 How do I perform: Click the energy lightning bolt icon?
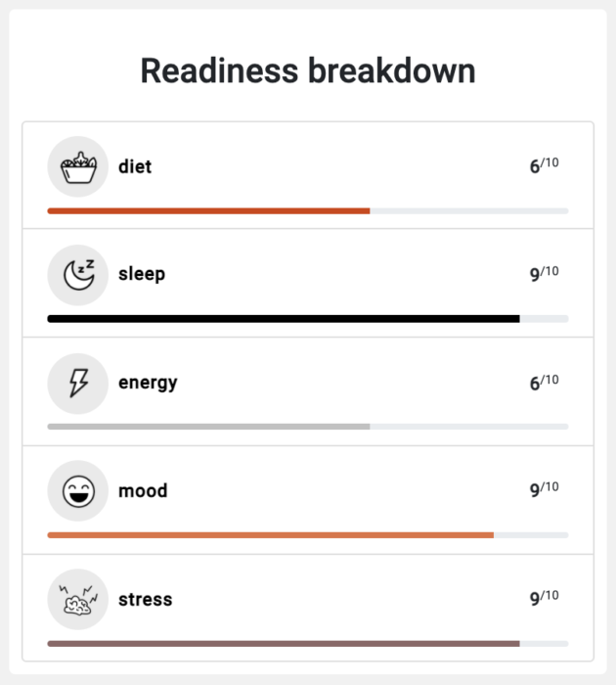(79, 384)
